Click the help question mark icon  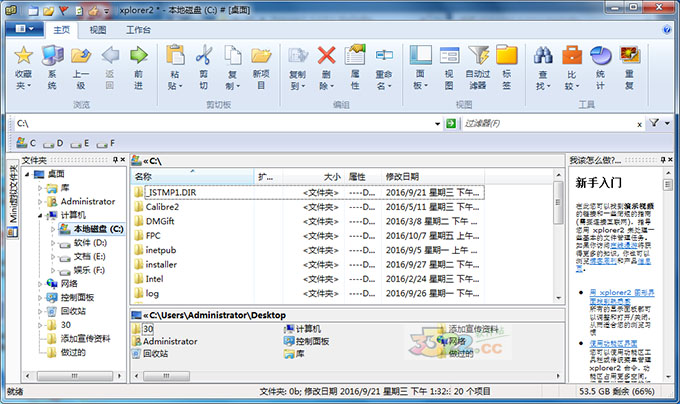pos(667,29)
